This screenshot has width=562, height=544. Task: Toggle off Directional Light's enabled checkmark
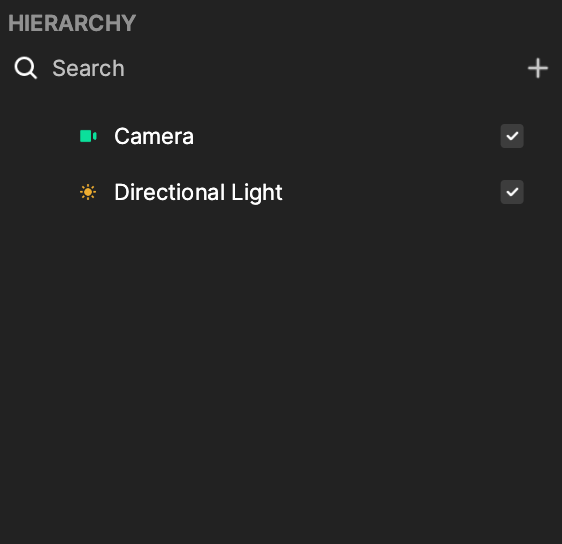pos(512,192)
